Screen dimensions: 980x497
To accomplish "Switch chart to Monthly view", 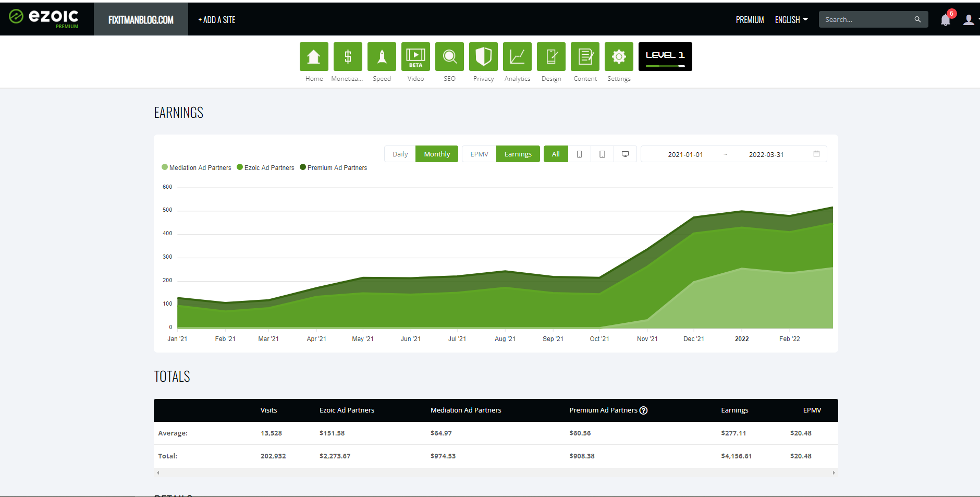I will [437, 154].
